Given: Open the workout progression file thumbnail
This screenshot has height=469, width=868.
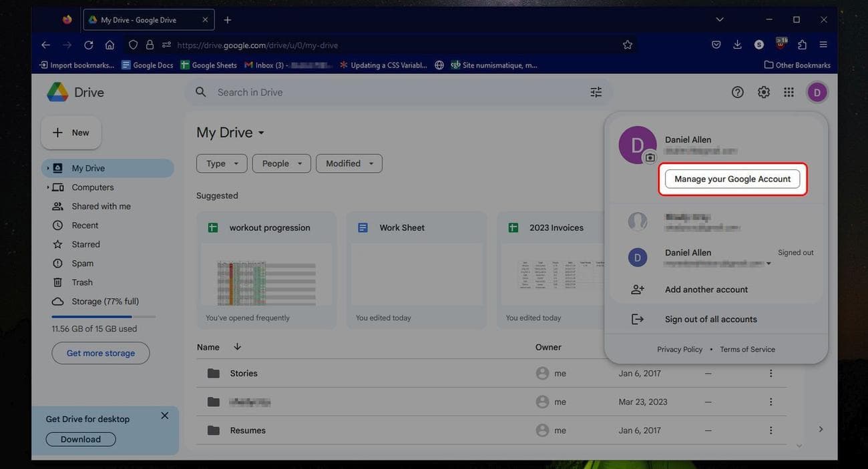Looking at the screenshot, I should pyautogui.click(x=266, y=274).
